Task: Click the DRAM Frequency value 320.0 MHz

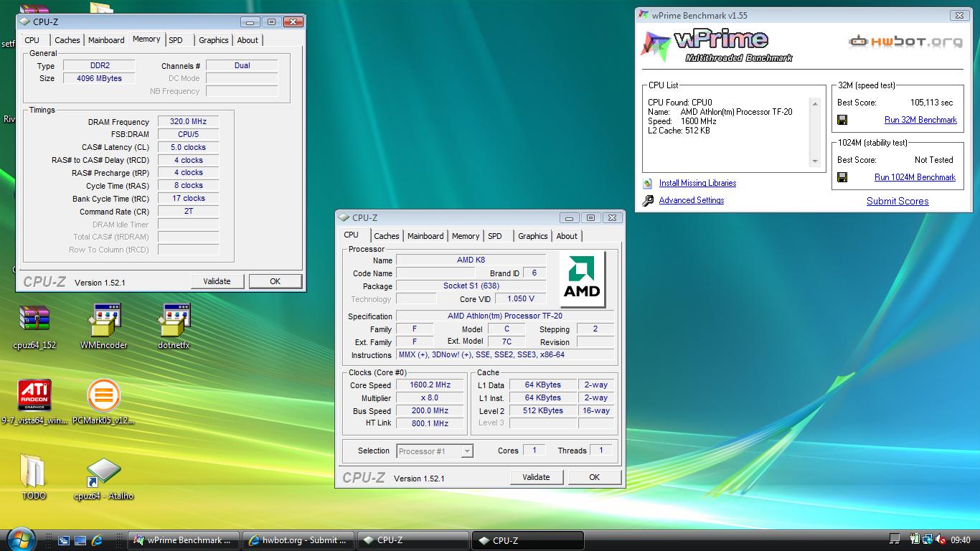Action: (x=188, y=122)
